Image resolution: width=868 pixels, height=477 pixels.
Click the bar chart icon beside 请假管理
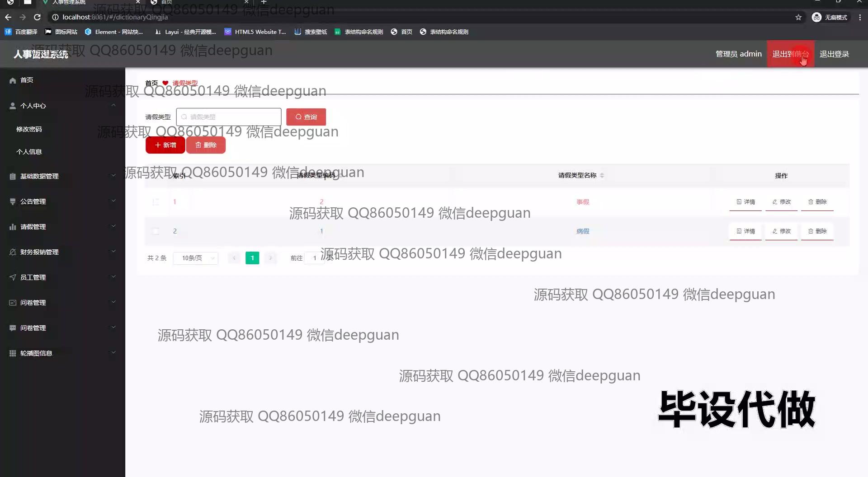(13, 227)
